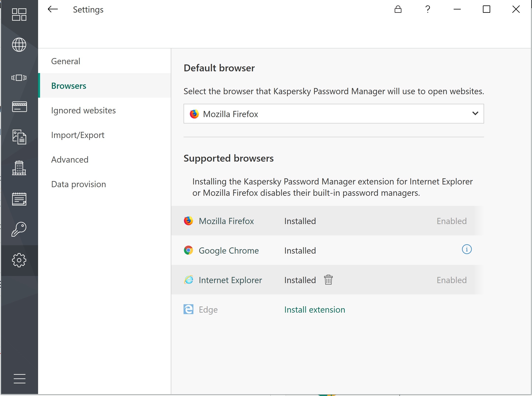Screen dimensions: 532x396
Task: Lock the vault with the padlock icon
Action: (398, 9)
